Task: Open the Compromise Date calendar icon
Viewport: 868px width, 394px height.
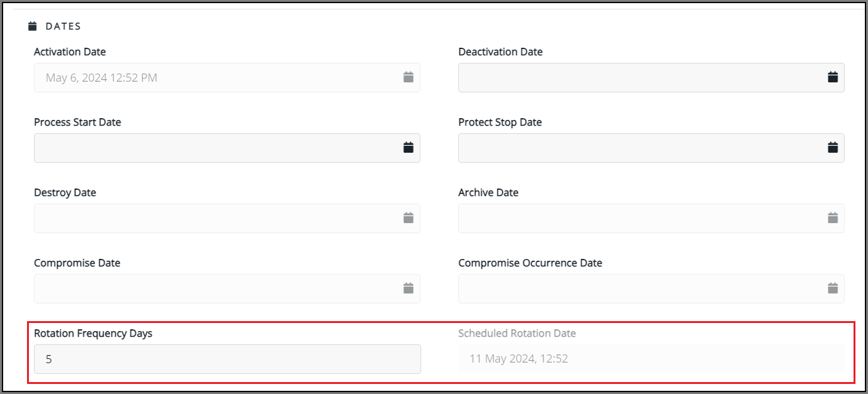Action: coord(408,288)
